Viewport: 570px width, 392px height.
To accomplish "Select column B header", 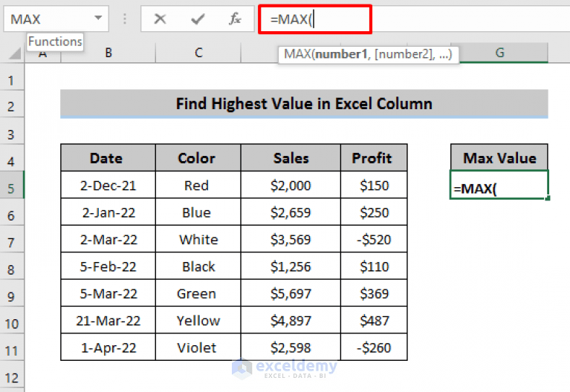I will tap(109, 53).
